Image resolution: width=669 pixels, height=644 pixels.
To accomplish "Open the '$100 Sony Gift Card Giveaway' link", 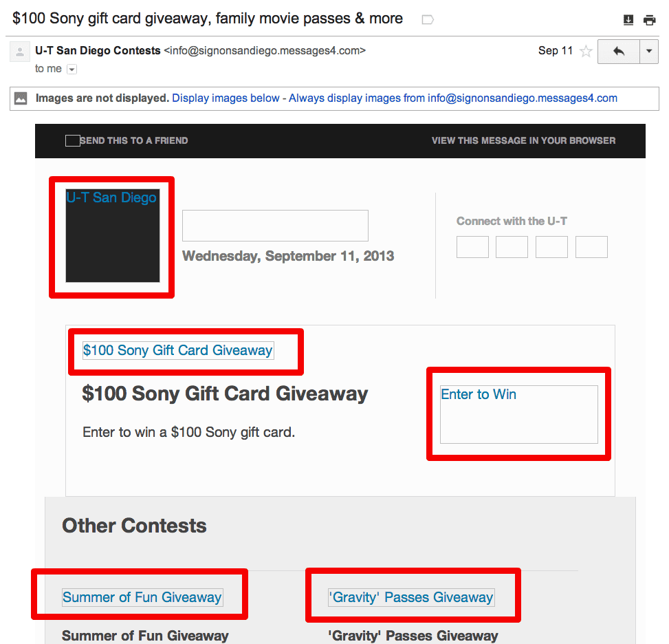I will (x=177, y=350).
